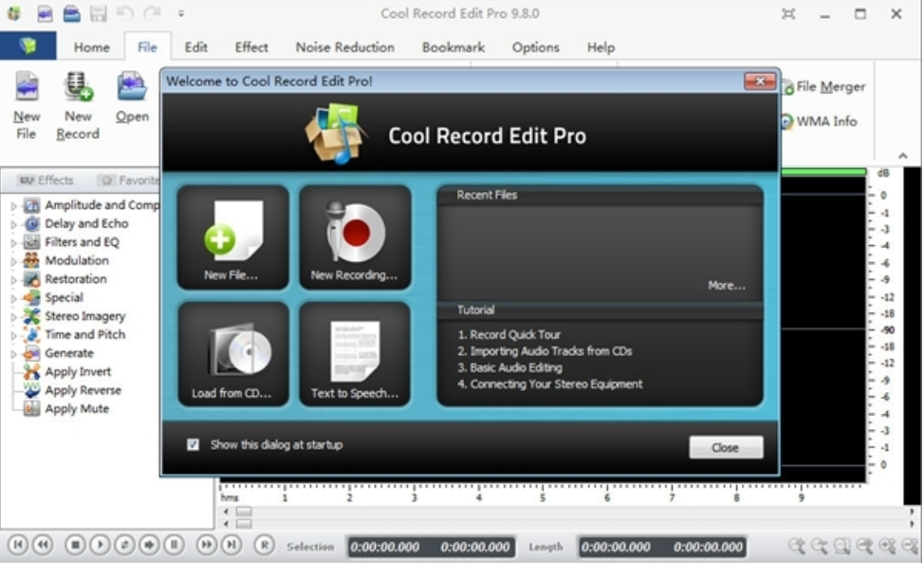Viewport: 924px width, 563px height.
Task: Switch to the Home ribbon tab
Action: point(91,47)
